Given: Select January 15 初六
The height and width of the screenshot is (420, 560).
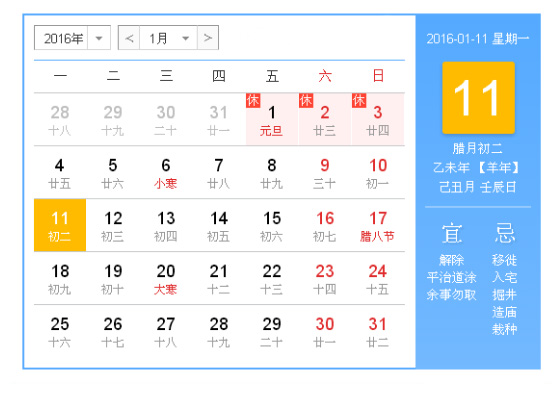Looking at the screenshot, I should pos(272,225).
